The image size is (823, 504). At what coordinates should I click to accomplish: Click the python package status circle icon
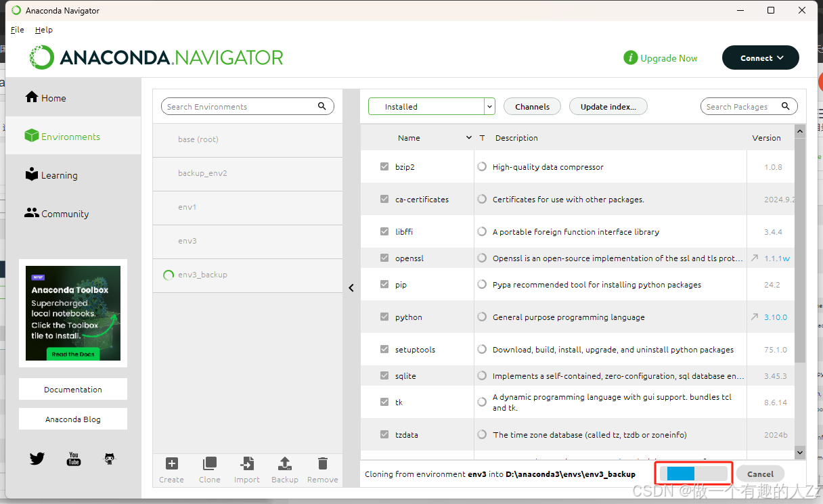[x=482, y=317]
